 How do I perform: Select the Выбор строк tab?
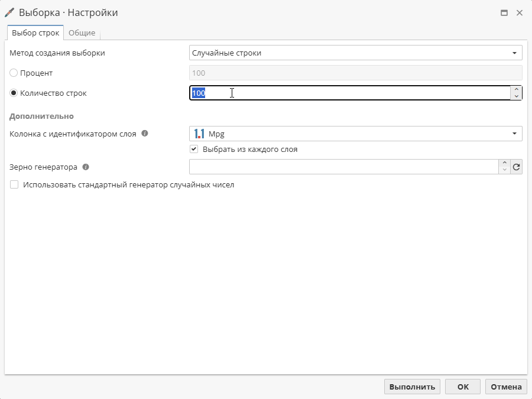pos(35,33)
